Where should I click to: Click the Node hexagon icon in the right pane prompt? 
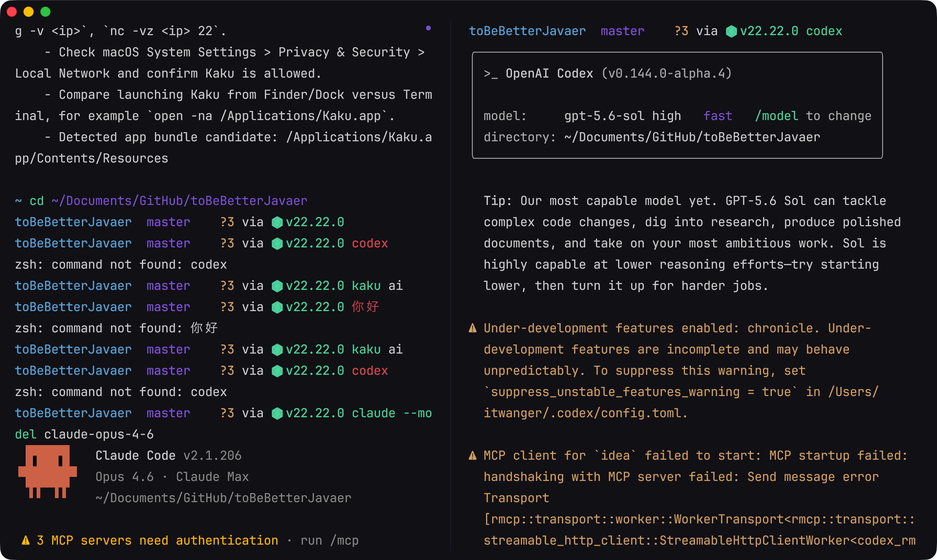(732, 31)
